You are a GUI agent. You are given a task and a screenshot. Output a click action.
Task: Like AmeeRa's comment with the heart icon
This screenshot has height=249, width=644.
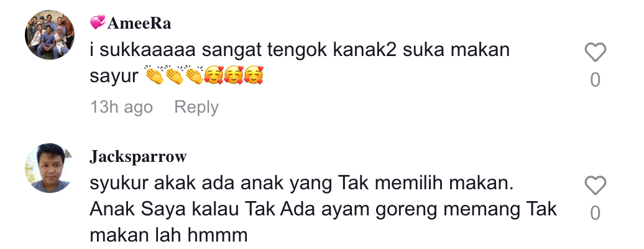coord(595,52)
